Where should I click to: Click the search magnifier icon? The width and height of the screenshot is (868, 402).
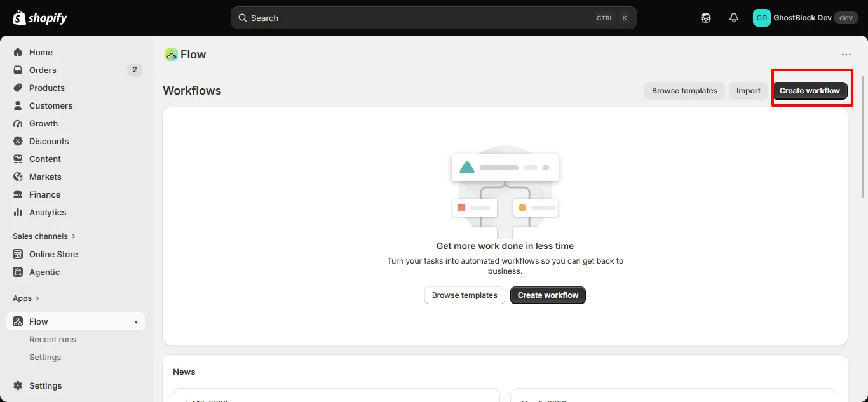(243, 18)
